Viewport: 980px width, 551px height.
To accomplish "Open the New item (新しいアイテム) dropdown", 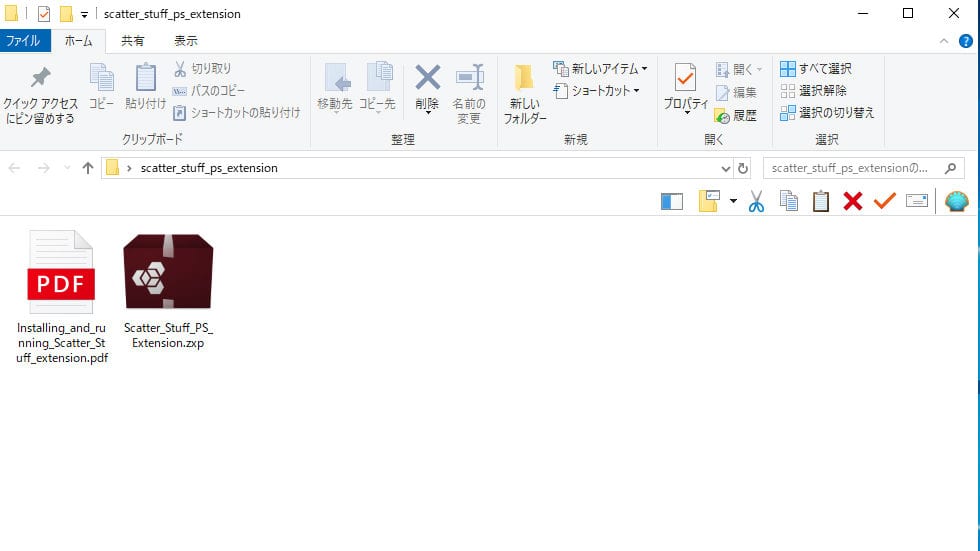I will tap(601, 68).
